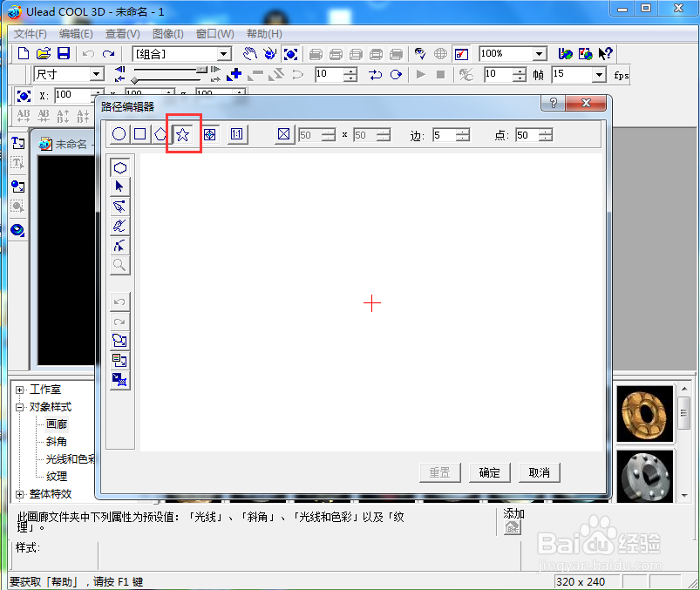The width and height of the screenshot is (700, 590).
Task: Expand the 工作室 tree node
Action: pos(19,390)
